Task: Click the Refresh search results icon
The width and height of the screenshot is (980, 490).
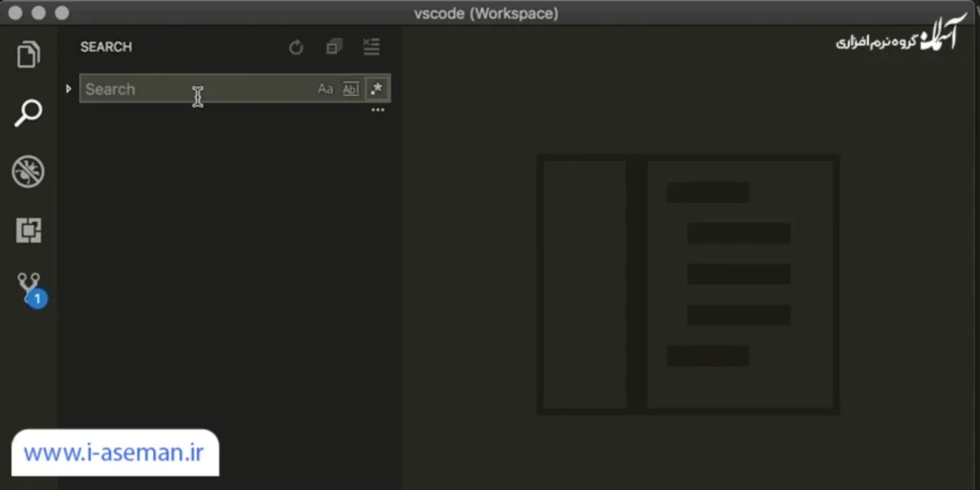Action: click(296, 47)
